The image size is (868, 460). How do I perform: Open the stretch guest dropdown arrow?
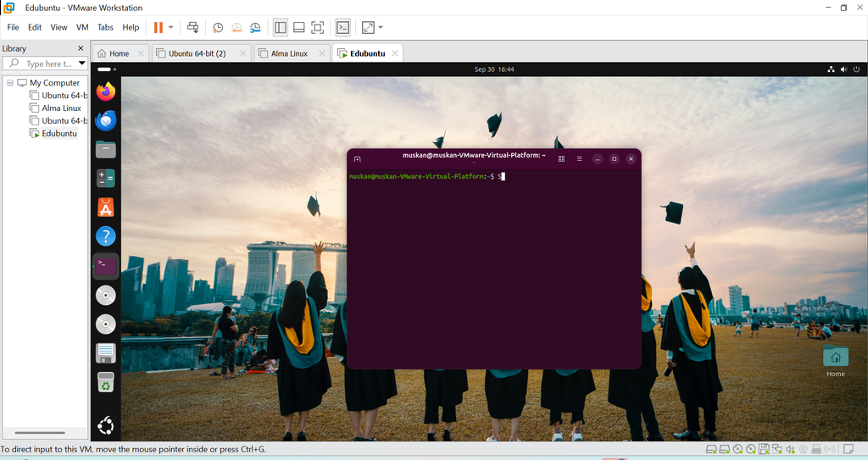click(381, 27)
